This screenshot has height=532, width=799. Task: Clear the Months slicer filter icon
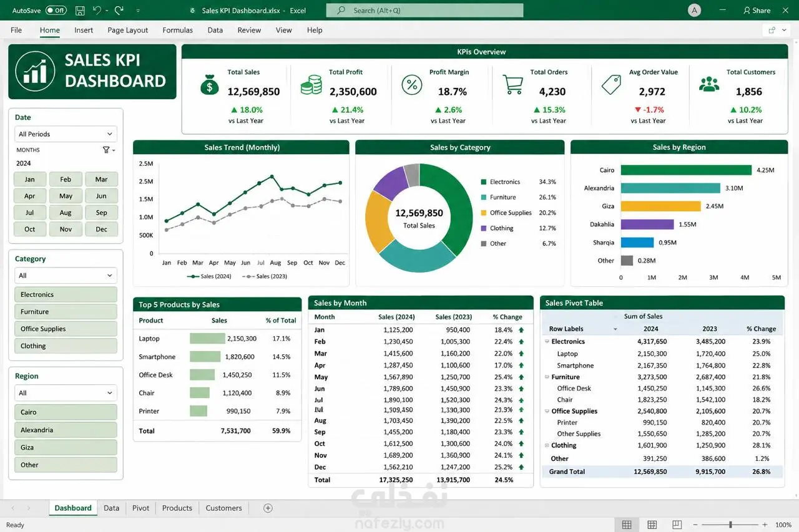point(107,150)
